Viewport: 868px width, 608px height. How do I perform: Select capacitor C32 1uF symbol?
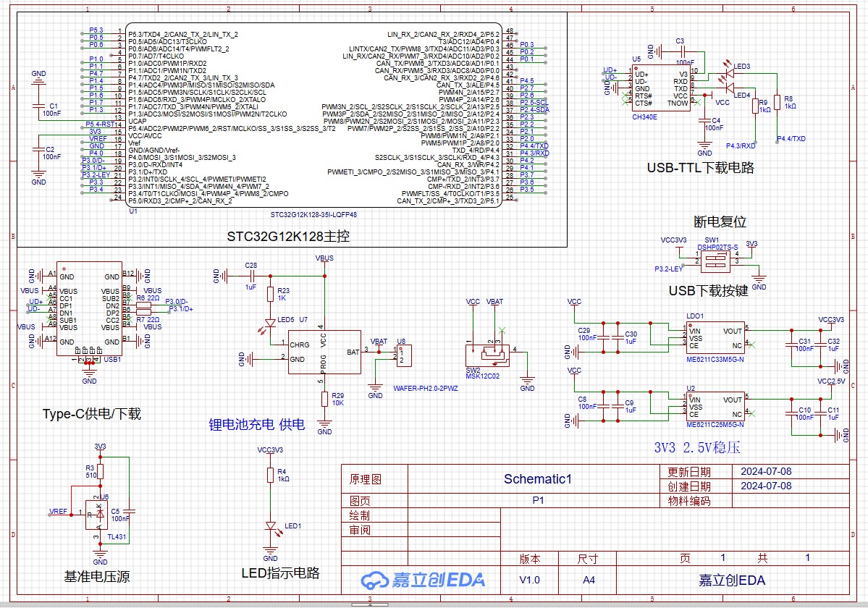820,345
